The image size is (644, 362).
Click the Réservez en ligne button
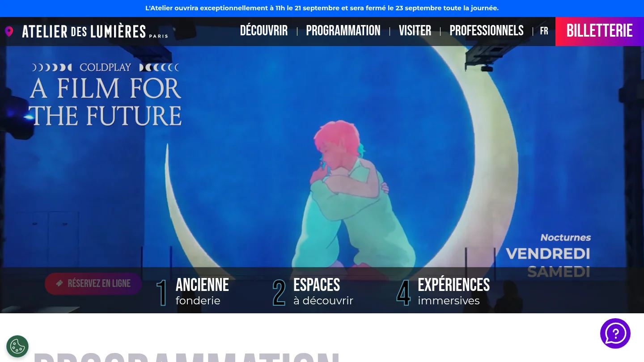(93, 283)
